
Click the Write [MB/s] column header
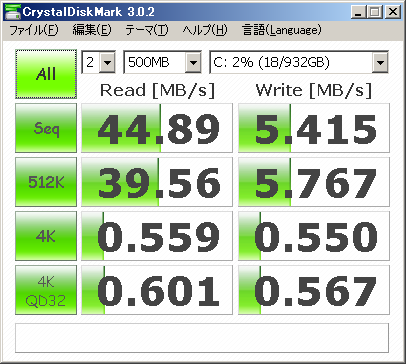pyautogui.click(x=314, y=90)
